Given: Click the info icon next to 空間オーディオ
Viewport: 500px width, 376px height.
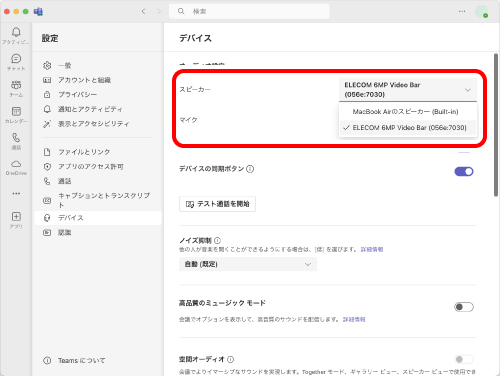Looking at the screenshot, I should pyautogui.click(x=230, y=359).
